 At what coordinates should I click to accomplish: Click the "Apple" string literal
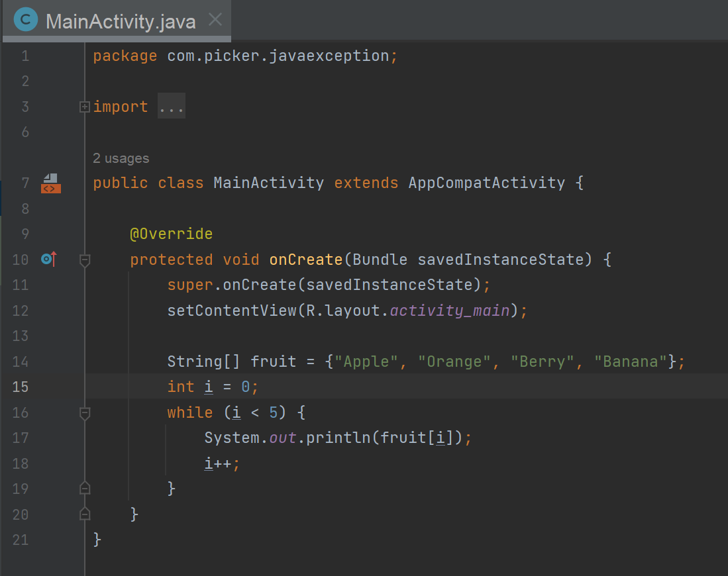pyautogui.click(x=366, y=361)
